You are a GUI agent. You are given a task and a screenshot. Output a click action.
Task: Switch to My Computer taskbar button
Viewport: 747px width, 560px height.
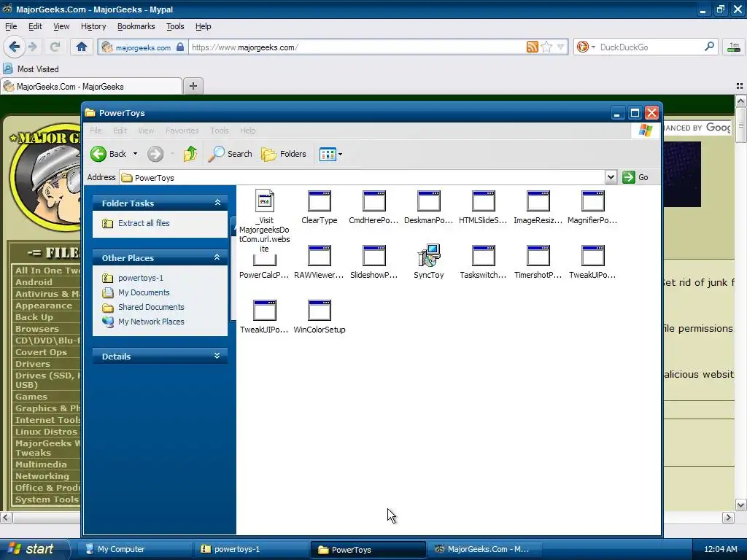tap(133, 549)
